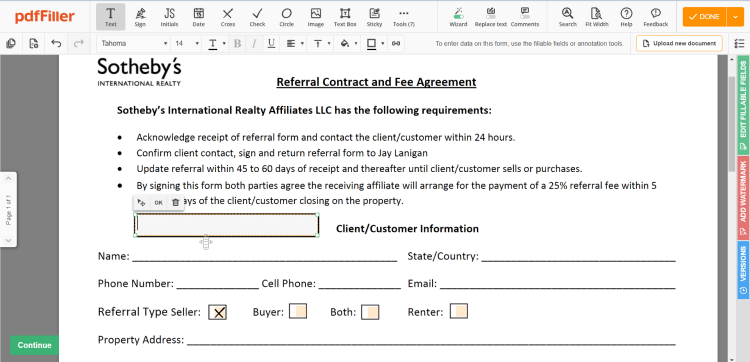Toggle italic formatting

coord(254,44)
